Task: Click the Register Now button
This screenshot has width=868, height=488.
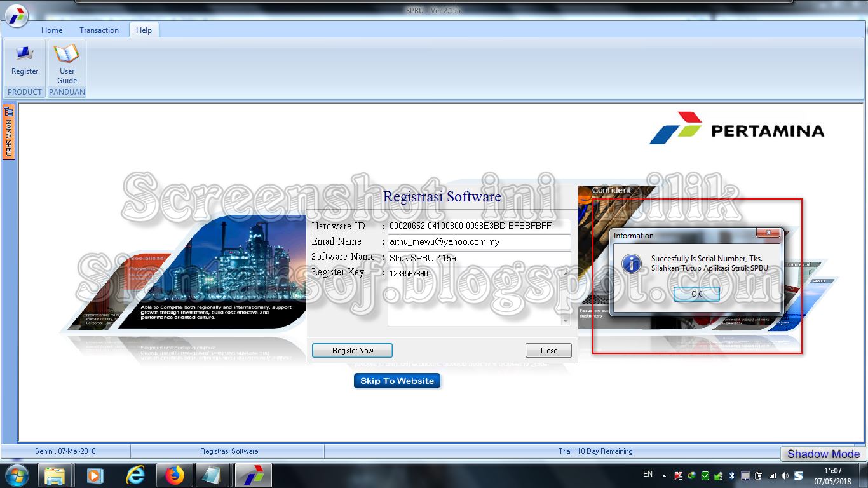Action: (x=352, y=351)
